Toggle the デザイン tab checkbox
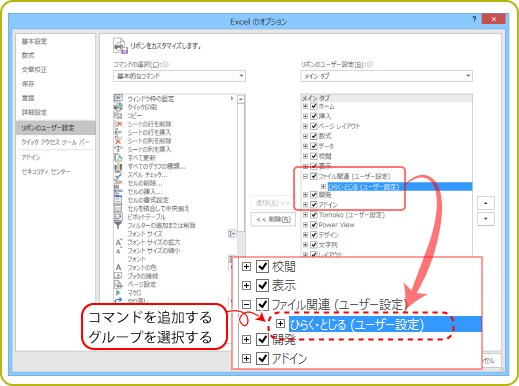This screenshot has height=386, width=519. click(x=313, y=235)
